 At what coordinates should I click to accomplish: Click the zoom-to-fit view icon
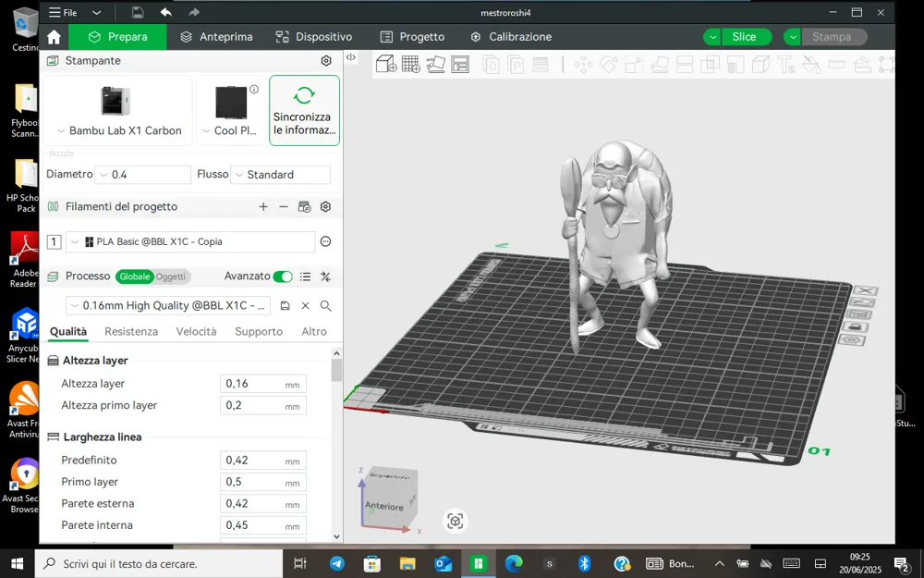(455, 522)
